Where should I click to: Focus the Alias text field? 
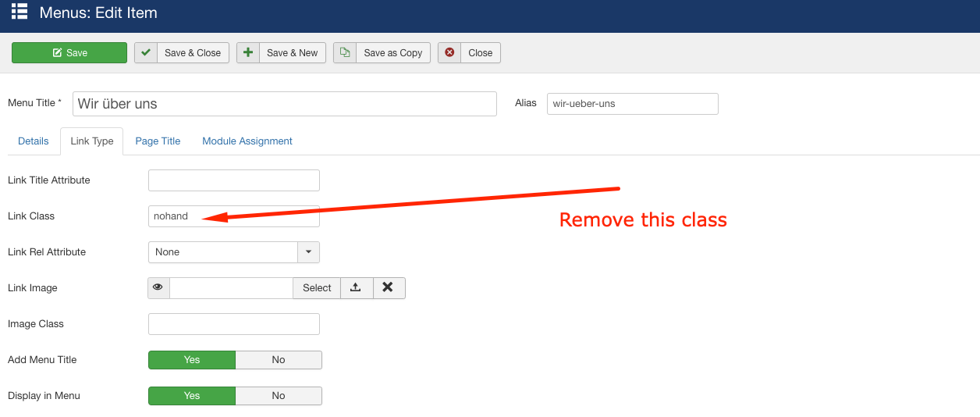tap(632, 104)
